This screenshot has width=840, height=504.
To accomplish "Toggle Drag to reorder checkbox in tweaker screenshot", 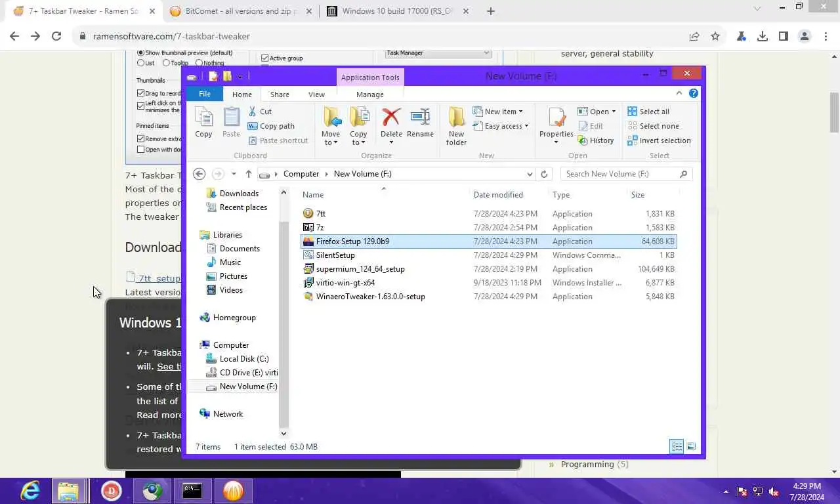I will (140, 94).
